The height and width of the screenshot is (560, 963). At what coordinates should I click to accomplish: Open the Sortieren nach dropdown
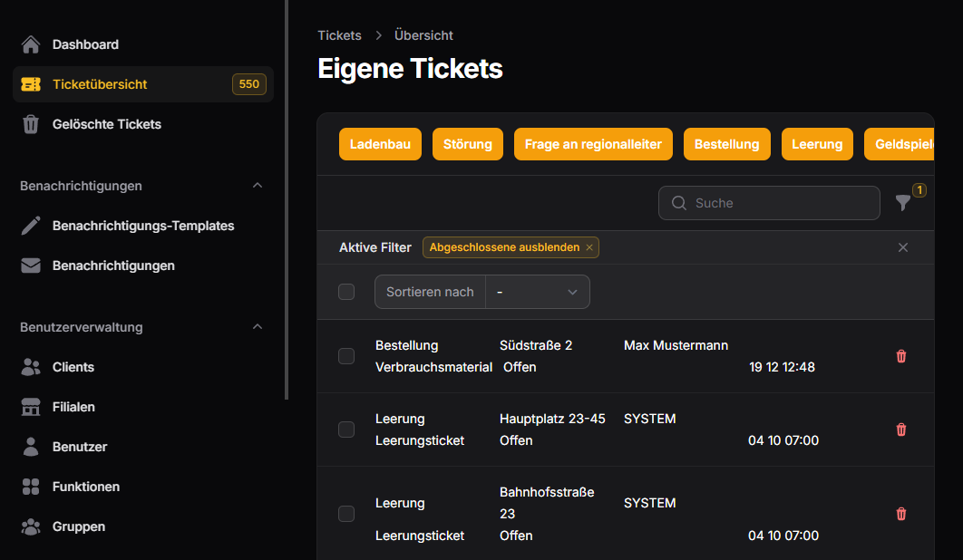pos(538,292)
